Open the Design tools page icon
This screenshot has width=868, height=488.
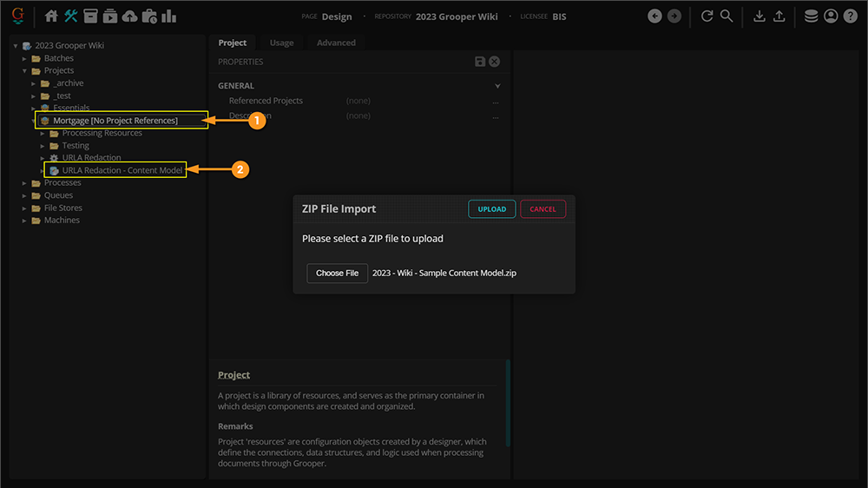(x=71, y=16)
